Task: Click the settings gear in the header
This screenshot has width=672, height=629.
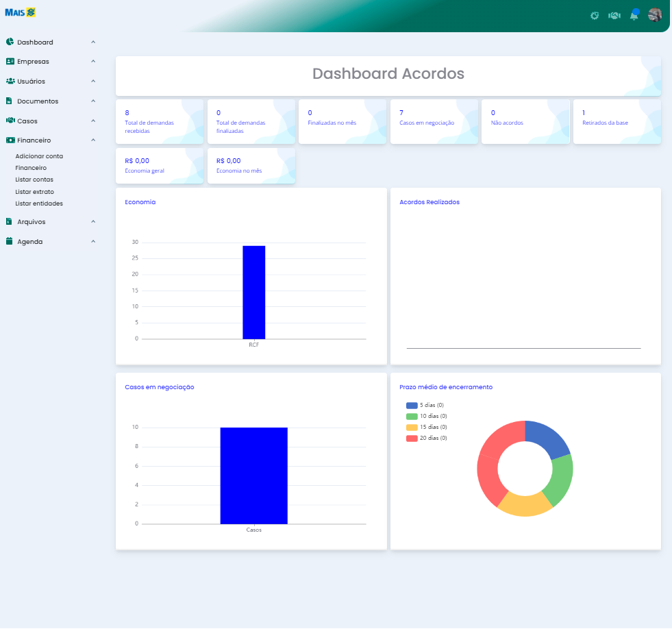Action: click(x=594, y=14)
